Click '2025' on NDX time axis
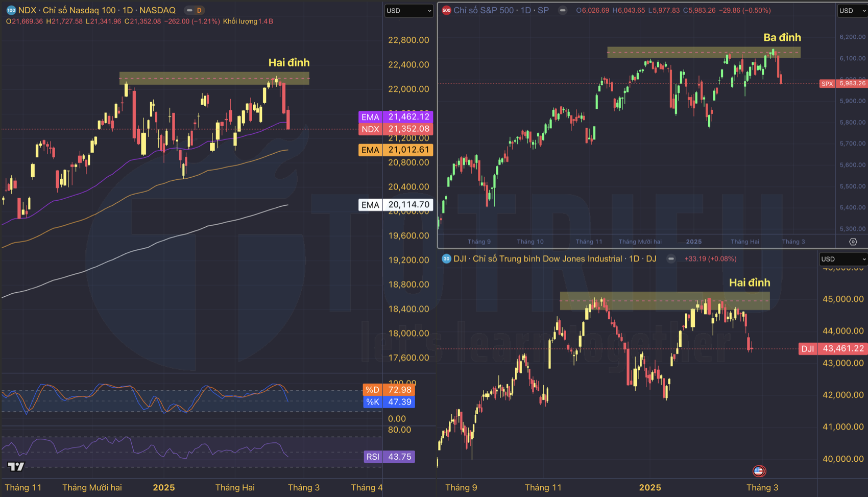The image size is (868, 497). tap(164, 487)
